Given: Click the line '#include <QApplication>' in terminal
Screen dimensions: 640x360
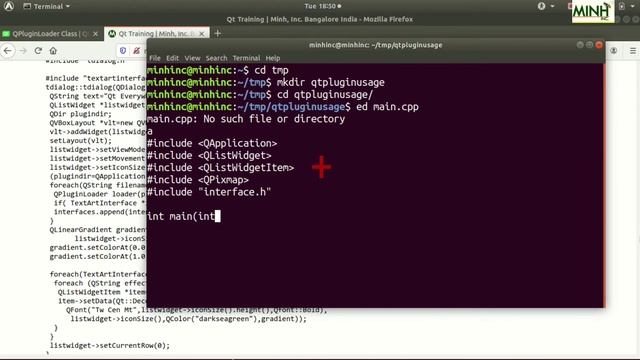Looking at the screenshot, I should point(212,143).
